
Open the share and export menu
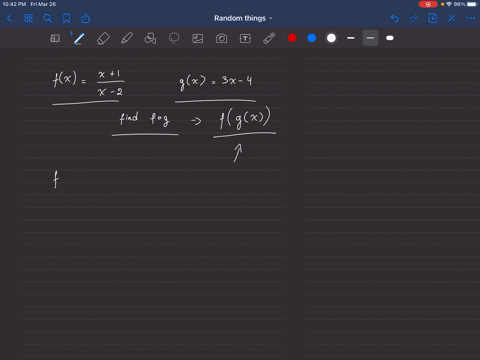tap(85, 18)
